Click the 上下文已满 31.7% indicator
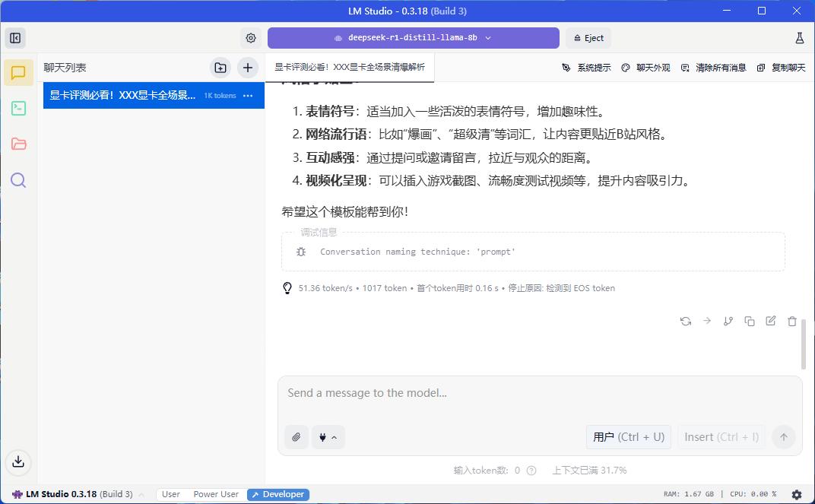The image size is (815, 504). 589,471
